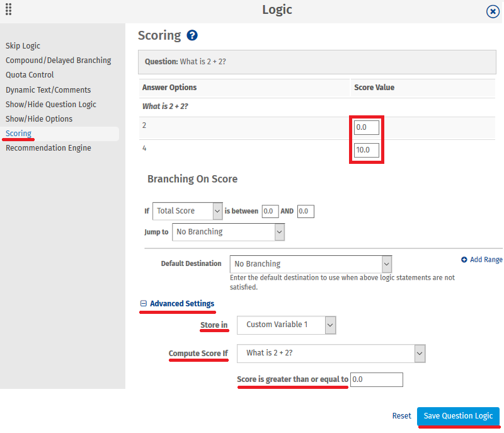This screenshot has height=433, width=504.
Task: Close the Logic dialog
Action: click(x=493, y=11)
